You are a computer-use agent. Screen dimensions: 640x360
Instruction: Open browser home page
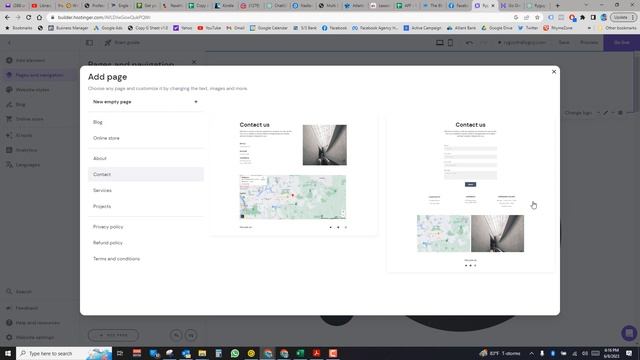click(x=39, y=18)
